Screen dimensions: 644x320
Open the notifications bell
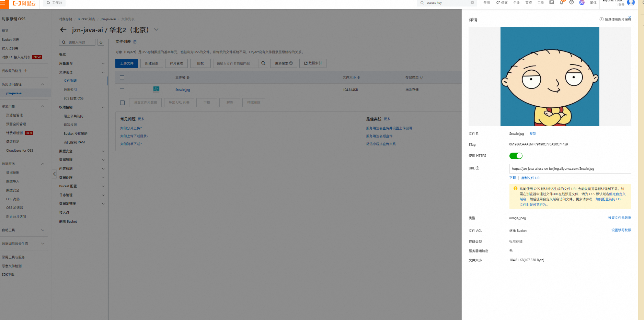pos(562,2)
